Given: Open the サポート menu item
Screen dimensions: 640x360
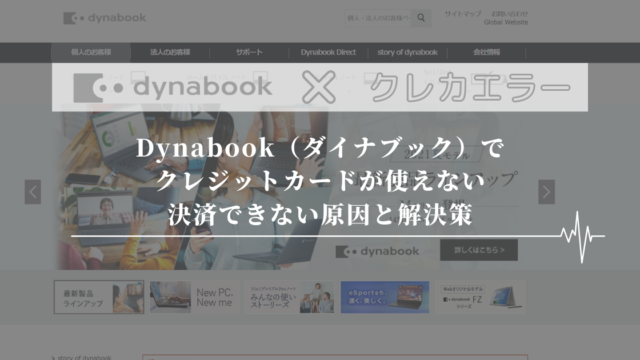Looking at the screenshot, I should click(249, 52).
